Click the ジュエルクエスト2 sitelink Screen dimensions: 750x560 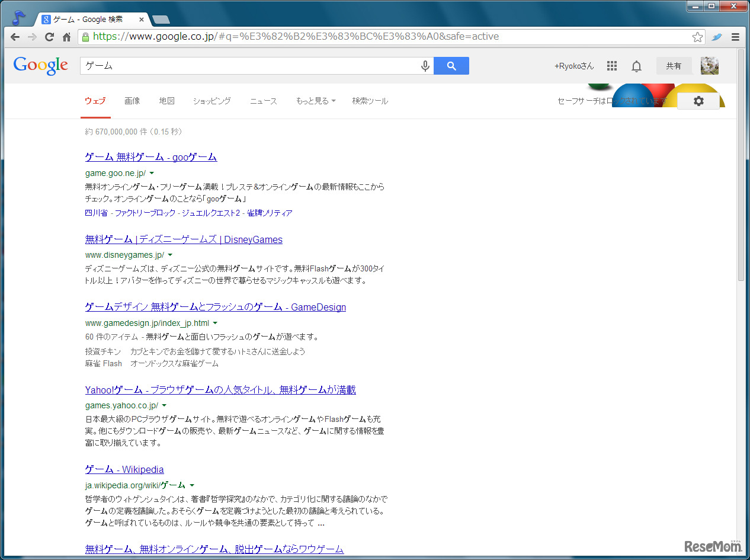tap(211, 213)
